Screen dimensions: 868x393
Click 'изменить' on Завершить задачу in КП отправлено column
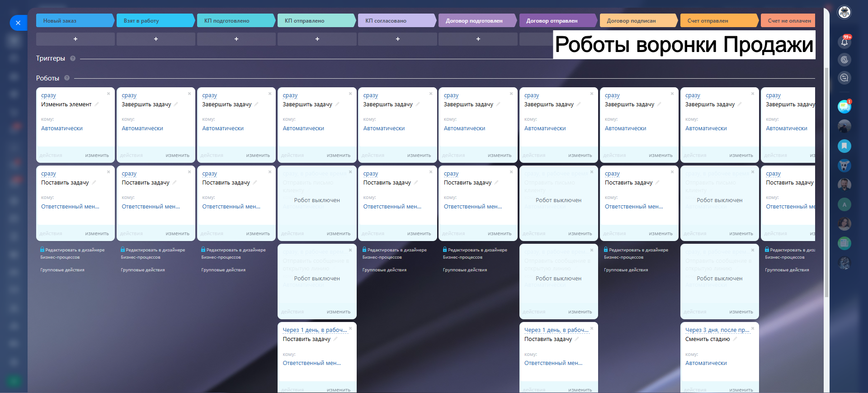339,155
